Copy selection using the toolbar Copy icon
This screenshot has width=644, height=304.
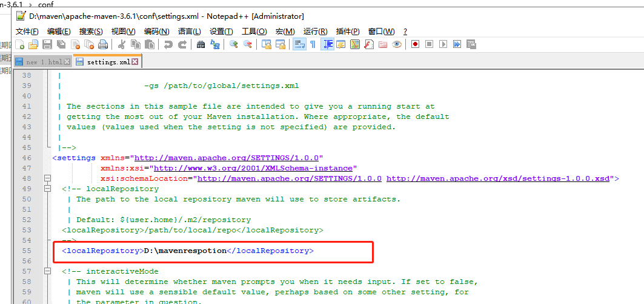(135, 44)
